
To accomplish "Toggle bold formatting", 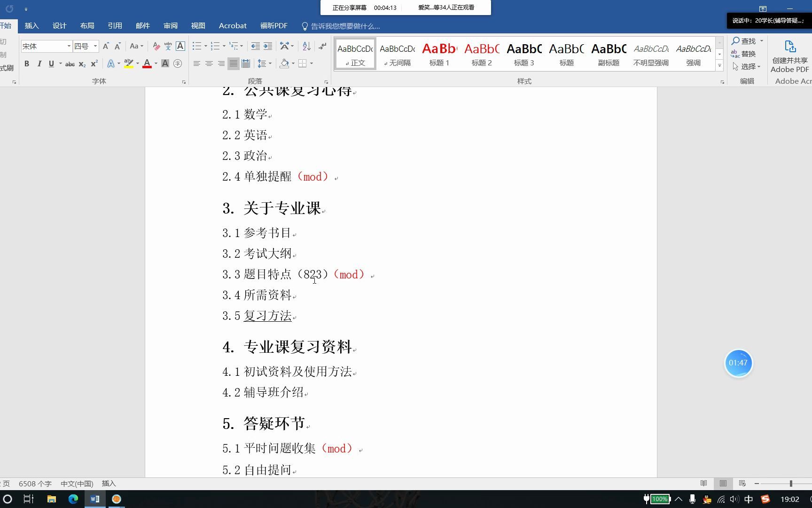I will point(27,63).
